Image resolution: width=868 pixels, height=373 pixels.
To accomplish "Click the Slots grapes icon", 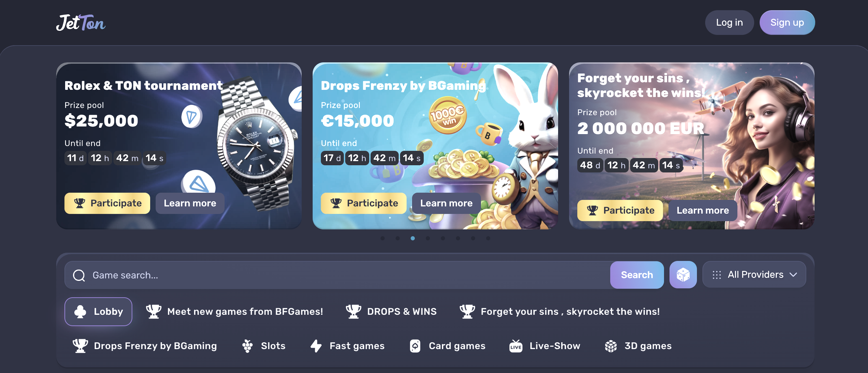I will click(x=247, y=346).
